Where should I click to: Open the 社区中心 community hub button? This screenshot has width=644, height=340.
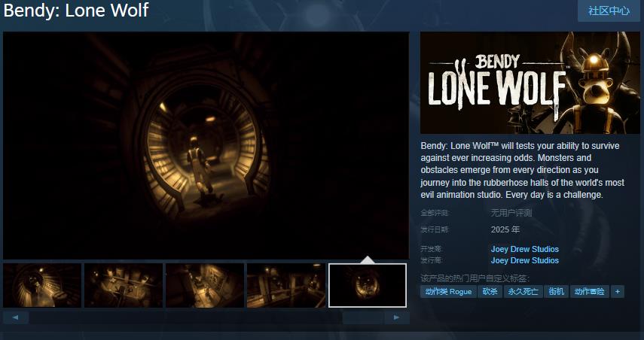(x=609, y=11)
